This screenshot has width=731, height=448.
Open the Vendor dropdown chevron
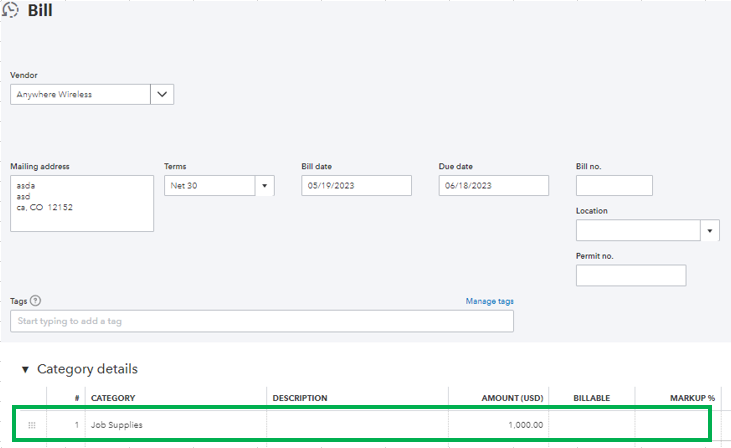click(162, 94)
